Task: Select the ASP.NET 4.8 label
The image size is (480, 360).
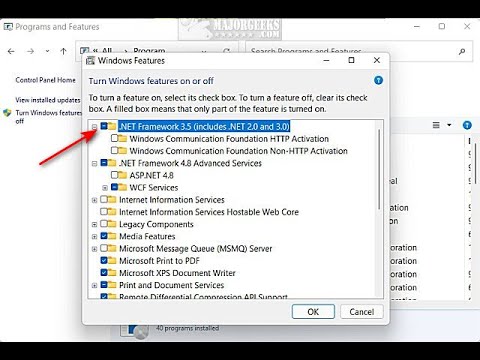Action: point(151,175)
